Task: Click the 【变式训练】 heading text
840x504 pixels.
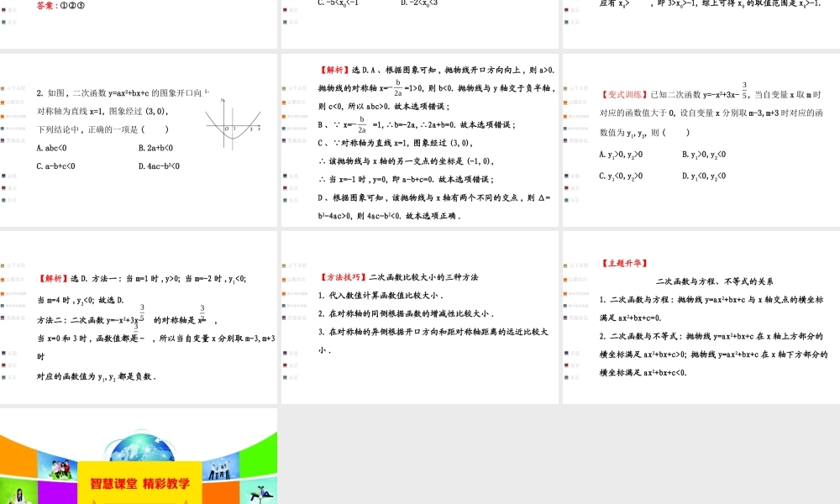Action: [623, 94]
